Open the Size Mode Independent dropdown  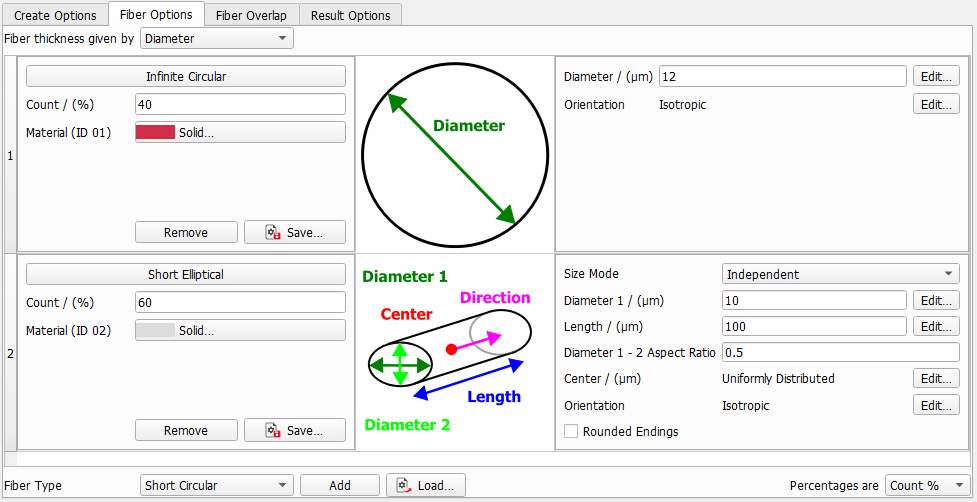[841, 274]
